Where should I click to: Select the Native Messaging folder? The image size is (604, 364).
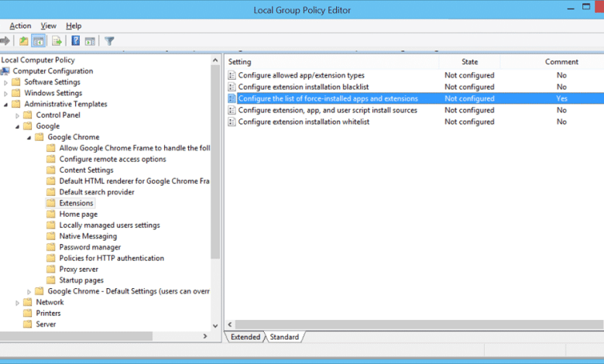click(88, 236)
